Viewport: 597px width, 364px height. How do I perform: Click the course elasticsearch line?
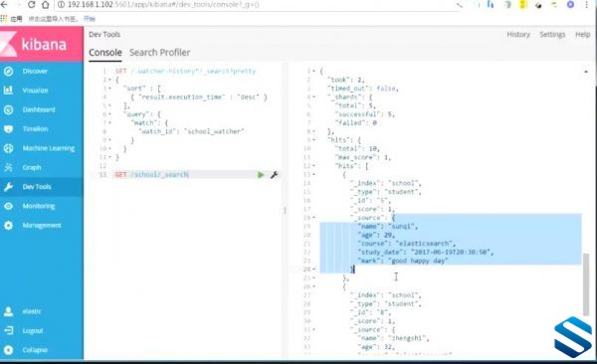(x=407, y=244)
